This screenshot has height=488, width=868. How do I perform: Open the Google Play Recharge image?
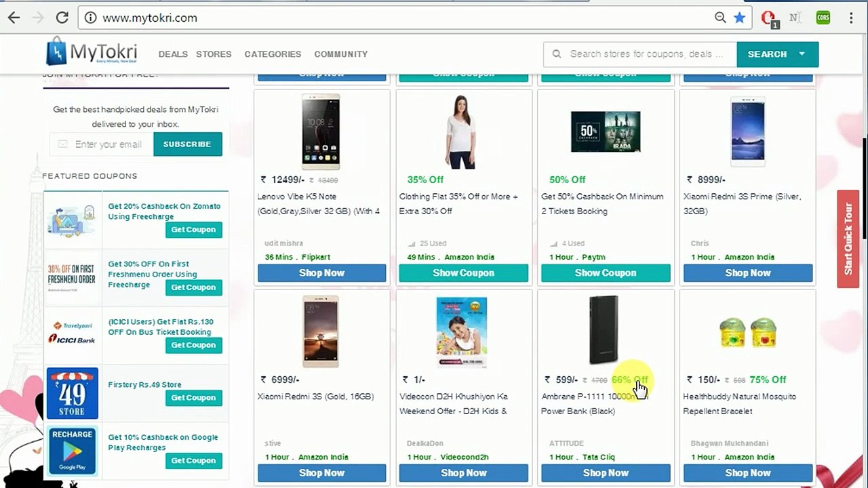[x=72, y=450]
